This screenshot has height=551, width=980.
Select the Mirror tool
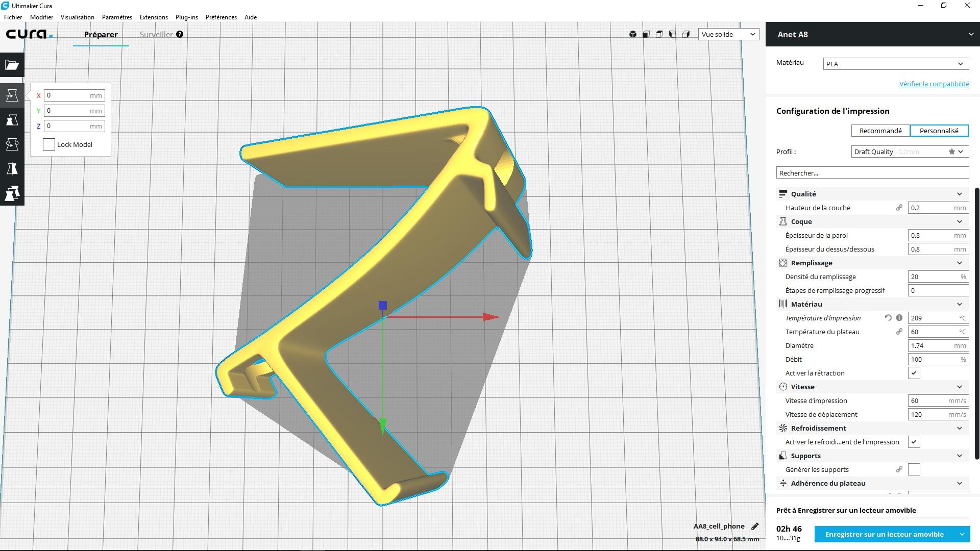(12, 169)
